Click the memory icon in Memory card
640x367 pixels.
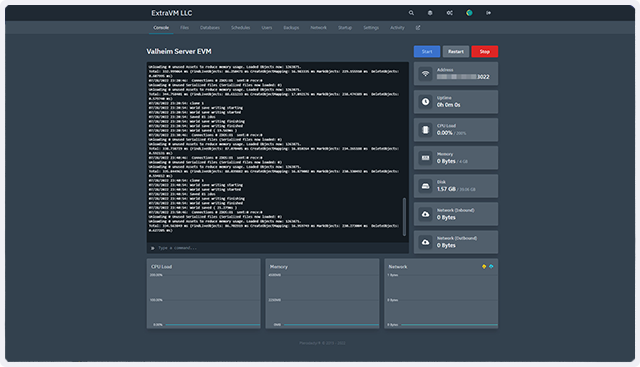[425, 158]
